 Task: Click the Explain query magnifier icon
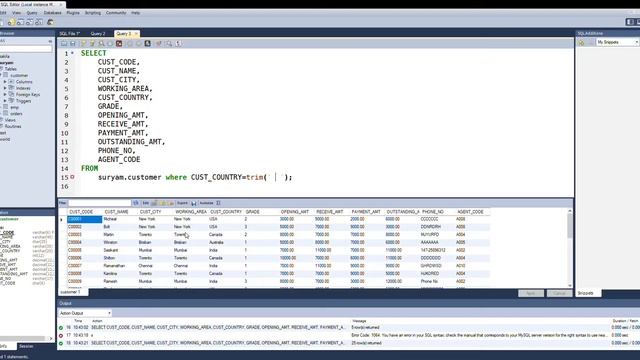[101, 43]
